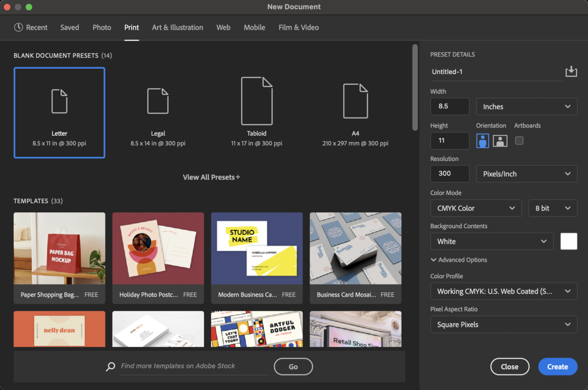Click the Adobe Stock search magnifier icon
Screen dimensions: 588x390
pos(111,367)
